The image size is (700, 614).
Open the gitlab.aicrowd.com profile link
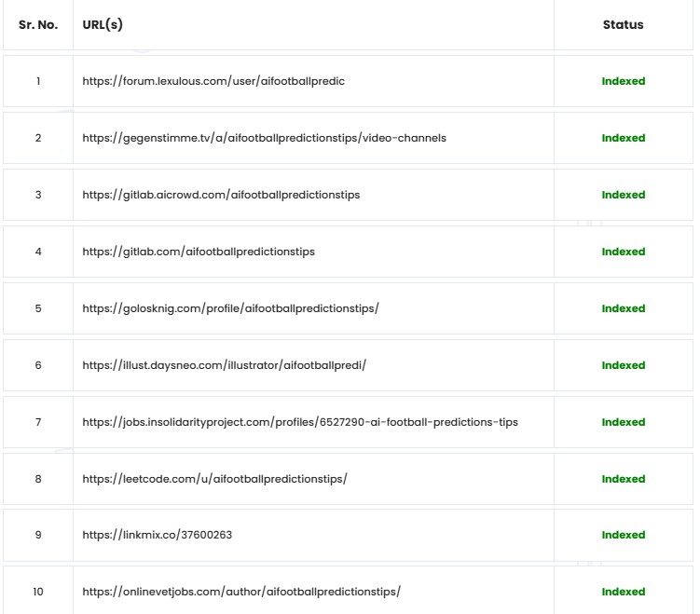pyautogui.click(x=221, y=195)
